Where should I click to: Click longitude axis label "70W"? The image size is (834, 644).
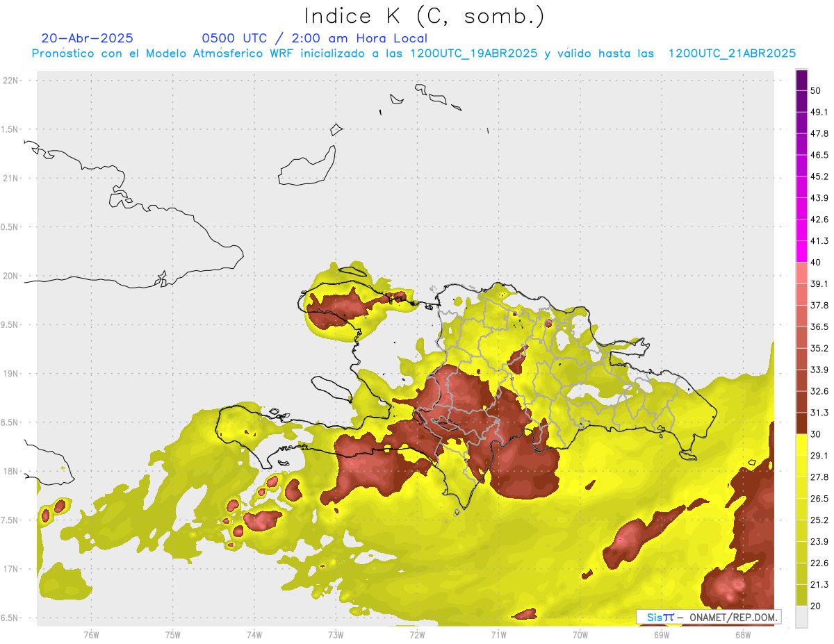click(x=580, y=634)
